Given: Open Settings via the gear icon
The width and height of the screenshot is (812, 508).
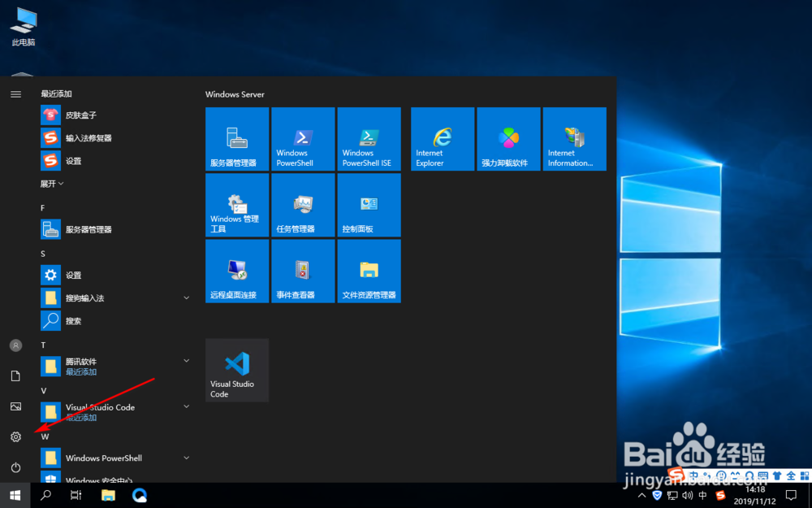Looking at the screenshot, I should (x=15, y=436).
